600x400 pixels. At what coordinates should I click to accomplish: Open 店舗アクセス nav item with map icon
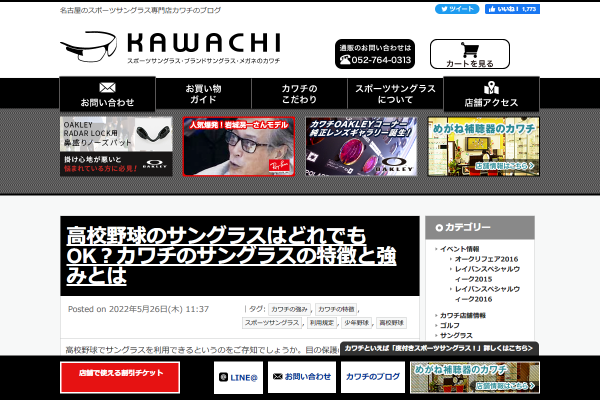(491, 94)
